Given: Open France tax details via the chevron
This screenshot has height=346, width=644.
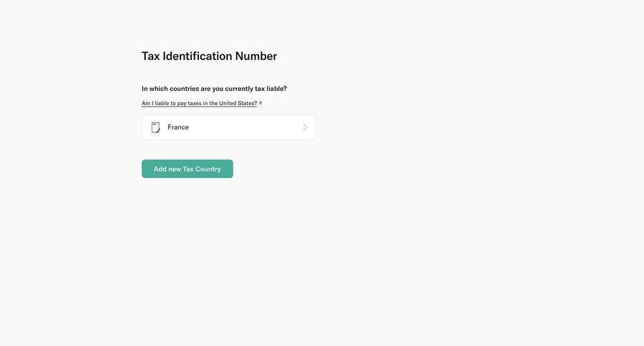Looking at the screenshot, I should pos(305,127).
